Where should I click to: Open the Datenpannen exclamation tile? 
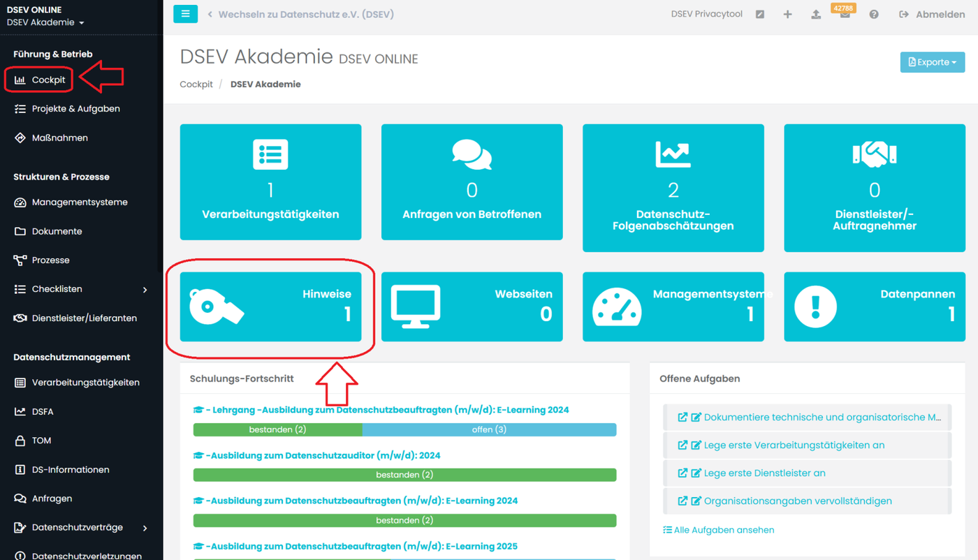click(875, 307)
